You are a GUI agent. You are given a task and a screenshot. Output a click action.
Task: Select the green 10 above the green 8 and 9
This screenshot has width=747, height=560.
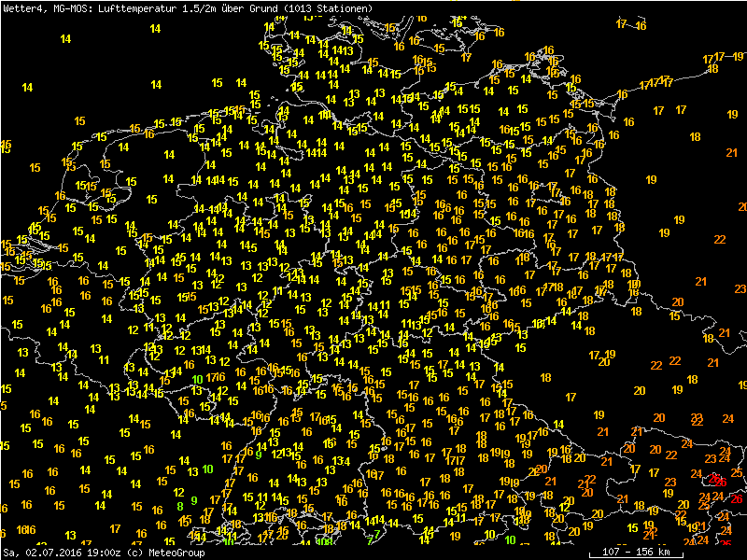207,469
